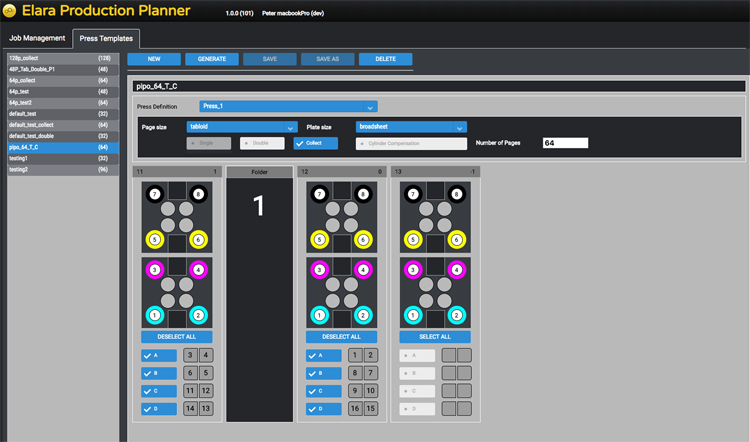The image size is (750, 442).
Task: Click black circle 8 in unit 13
Action: tap(456, 194)
